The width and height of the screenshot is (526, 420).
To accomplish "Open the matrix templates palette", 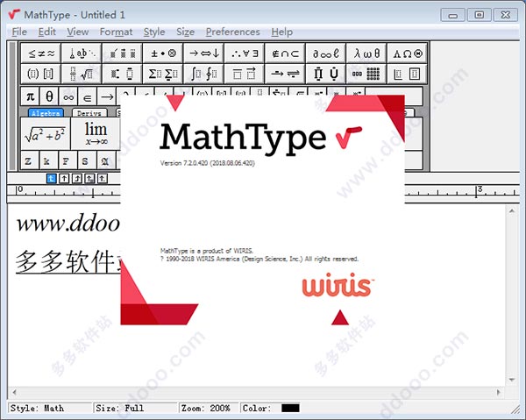I will click(366, 74).
